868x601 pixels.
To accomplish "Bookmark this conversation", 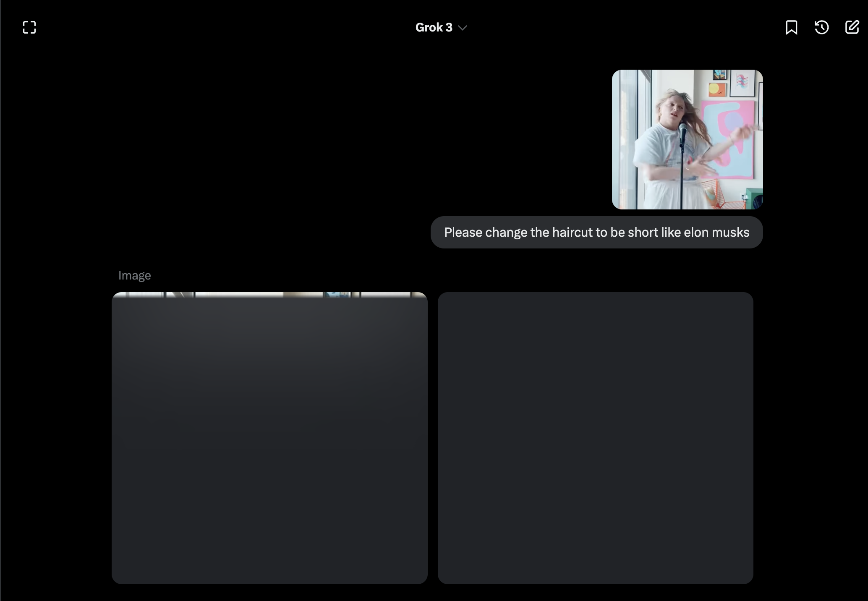I will pyautogui.click(x=791, y=28).
